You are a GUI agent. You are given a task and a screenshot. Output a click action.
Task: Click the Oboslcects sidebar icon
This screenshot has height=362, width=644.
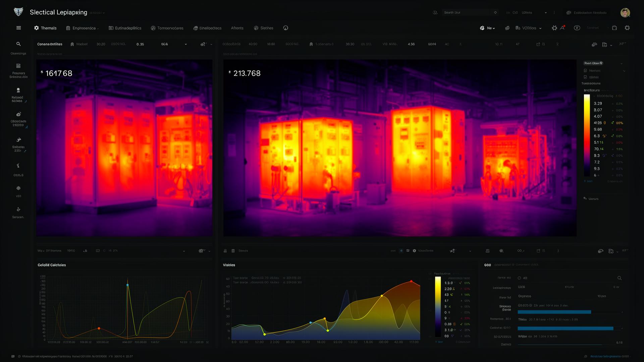(x=18, y=114)
